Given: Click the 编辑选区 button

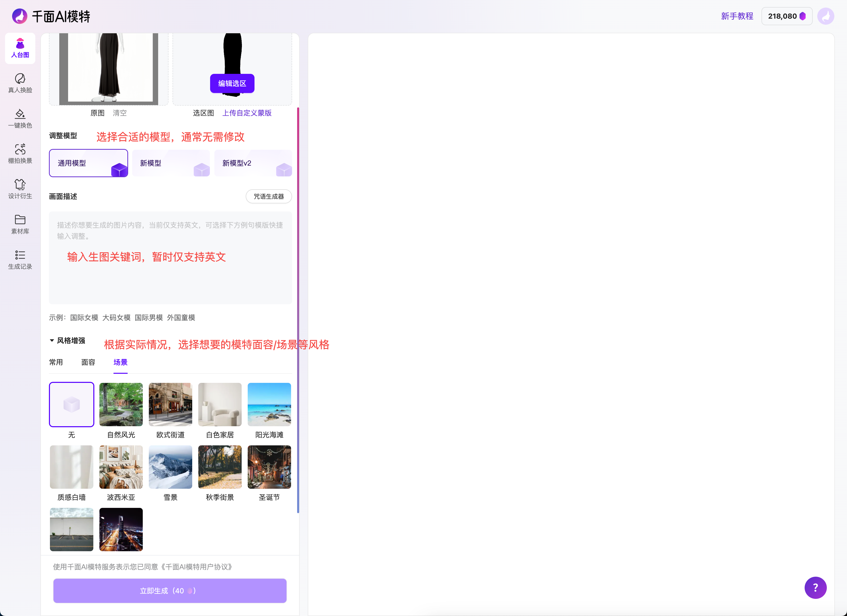Looking at the screenshot, I should (x=232, y=83).
